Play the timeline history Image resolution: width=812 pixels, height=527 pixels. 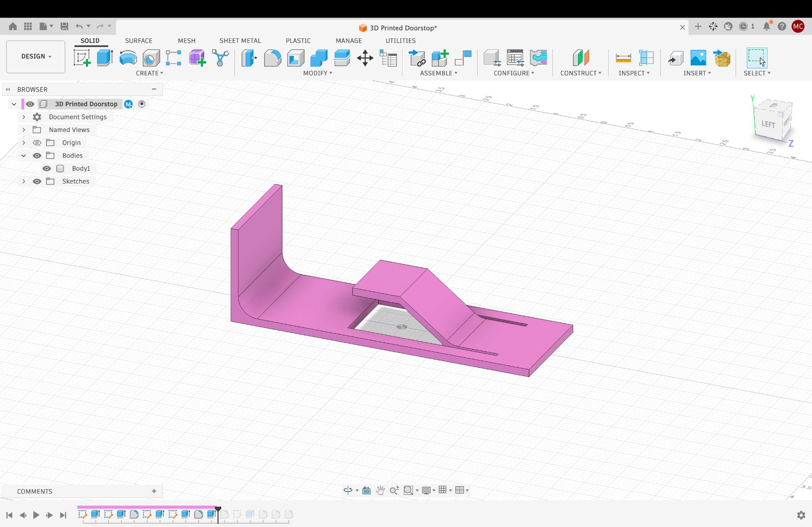click(x=36, y=515)
